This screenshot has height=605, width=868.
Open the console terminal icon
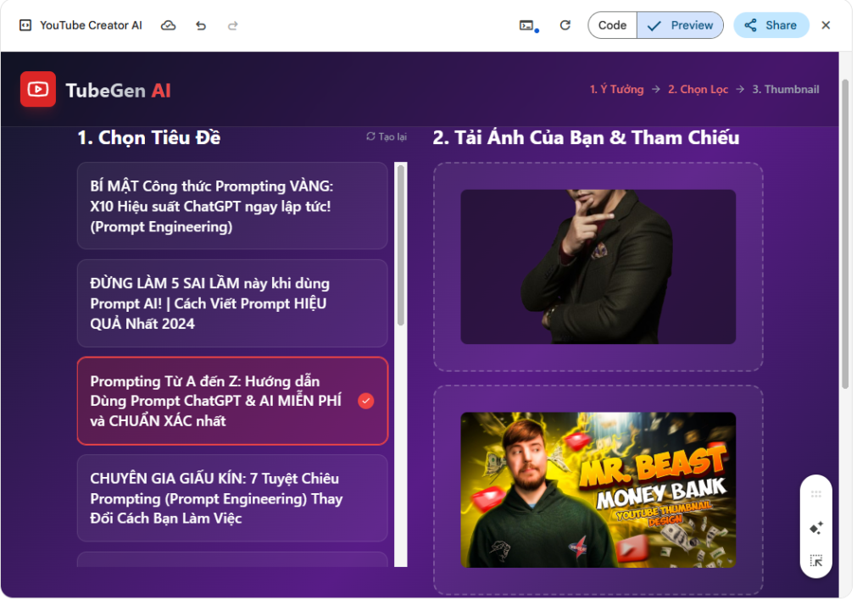coord(527,25)
